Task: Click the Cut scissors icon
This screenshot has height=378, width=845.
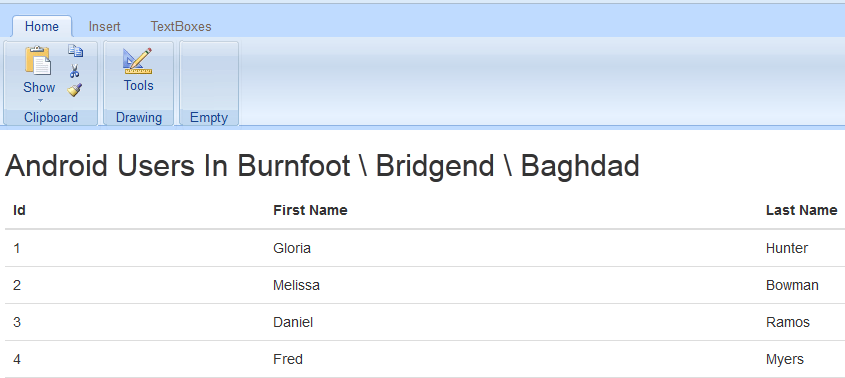Action: [x=75, y=71]
